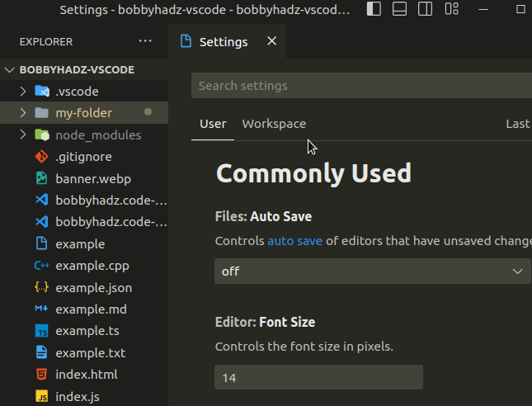The width and height of the screenshot is (532, 406).
Task: Click the .gitignore git icon
Action: coord(42,157)
